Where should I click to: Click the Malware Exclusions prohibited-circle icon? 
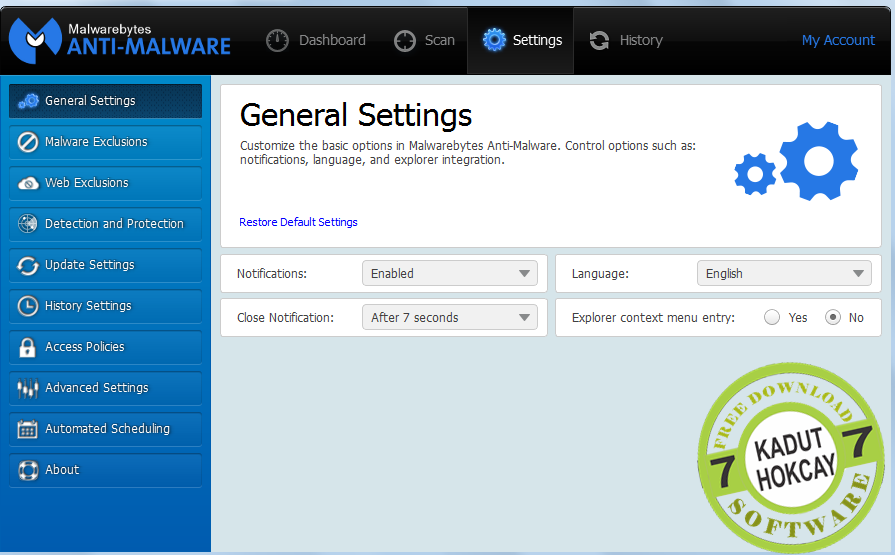(28, 142)
